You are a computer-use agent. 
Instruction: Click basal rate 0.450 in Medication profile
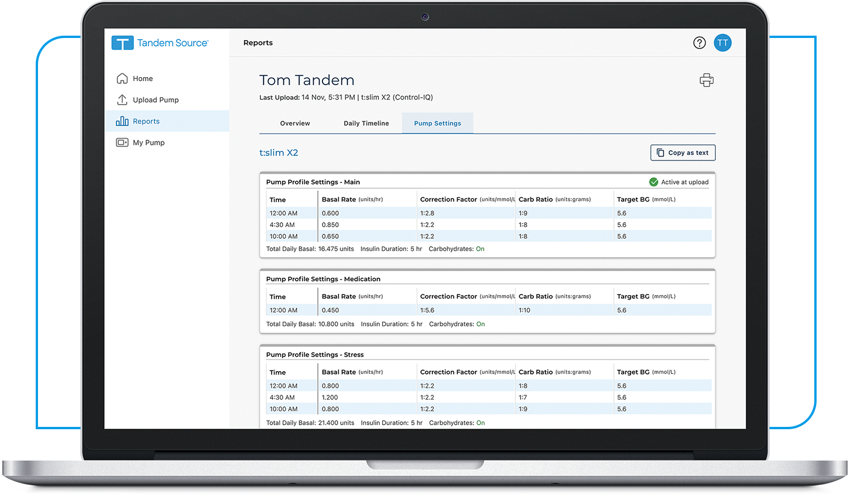(x=331, y=310)
